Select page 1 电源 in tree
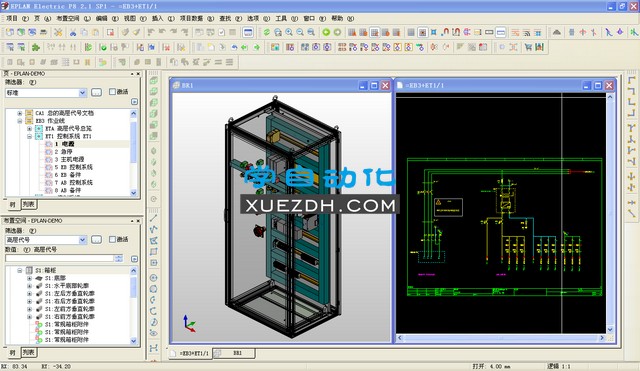This screenshot has width=640, height=371. [x=65, y=144]
